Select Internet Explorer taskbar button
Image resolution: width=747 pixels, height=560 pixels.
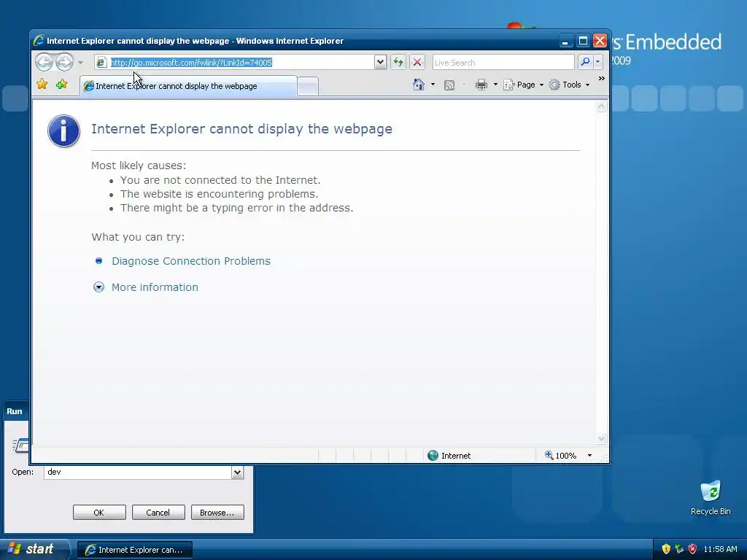[135, 550]
